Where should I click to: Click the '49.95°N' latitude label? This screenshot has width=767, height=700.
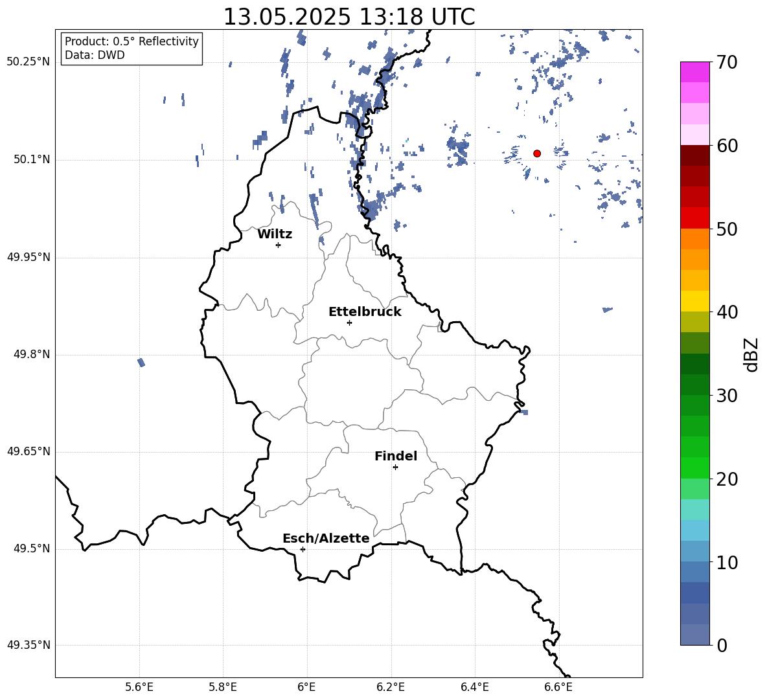click(29, 256)
